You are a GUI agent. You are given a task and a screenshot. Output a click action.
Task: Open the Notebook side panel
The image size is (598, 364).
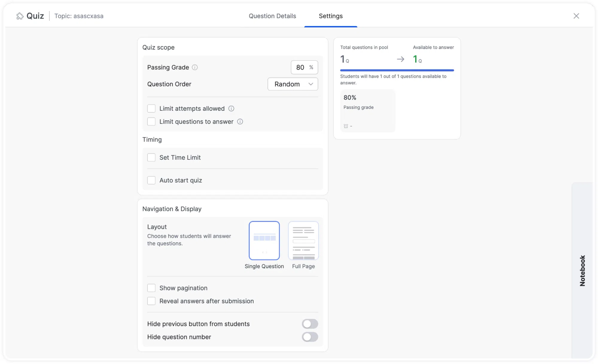pos(582,270)
